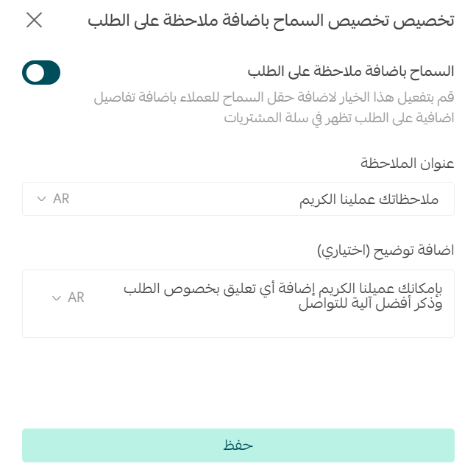
Task: Click the dialog title تخصيص السماح باضافة ملاحظة
Action: click(271, 21)
